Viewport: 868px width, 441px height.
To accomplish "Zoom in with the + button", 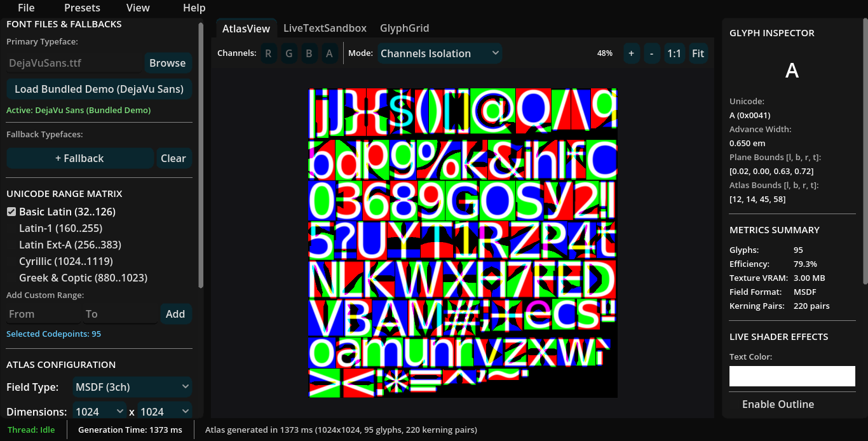I will coord(631,53).
